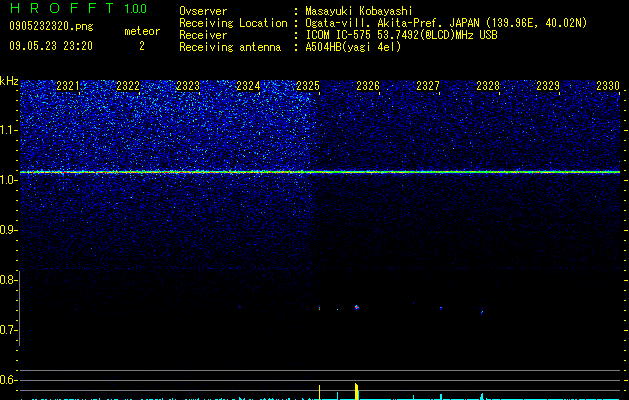Click the 1.0 kHz frequency label

9,180
